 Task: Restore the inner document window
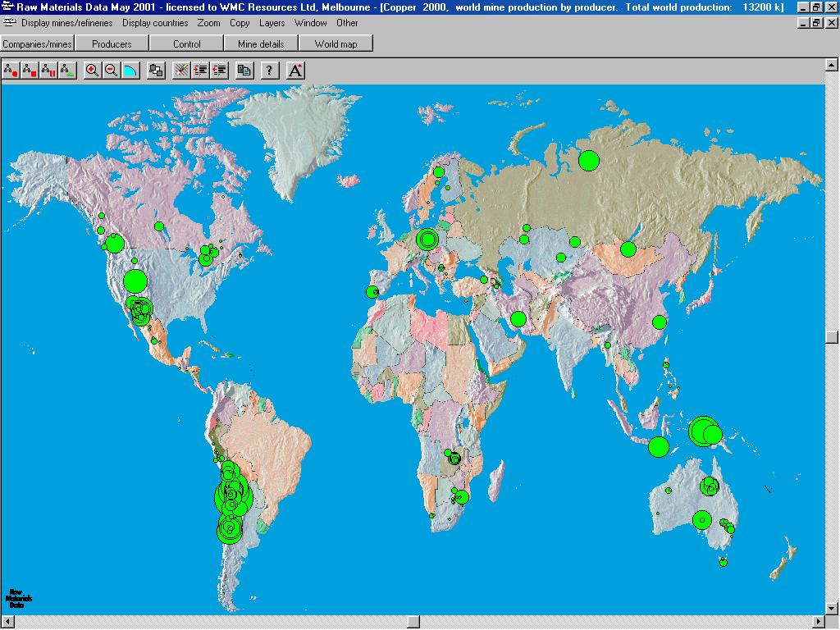[x=816, y=23]
